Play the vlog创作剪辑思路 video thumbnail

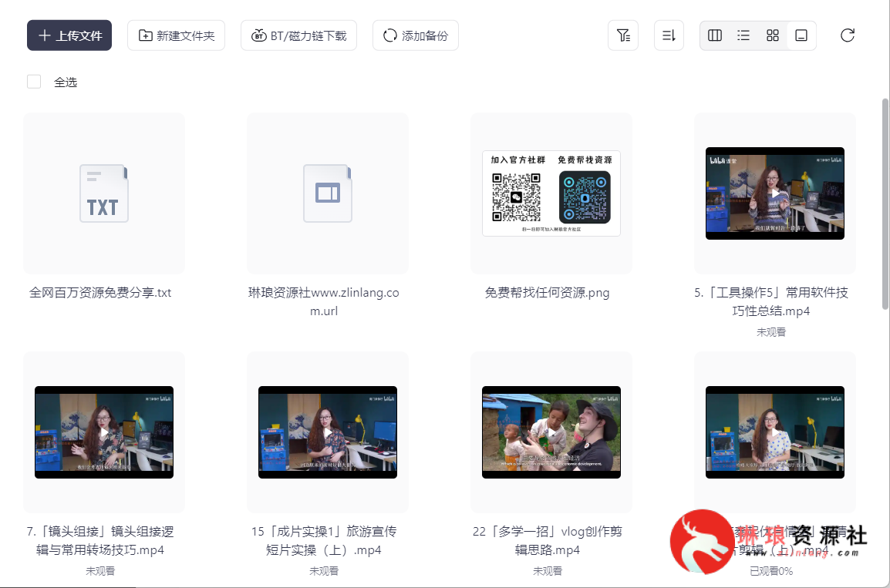coord(551,432)
